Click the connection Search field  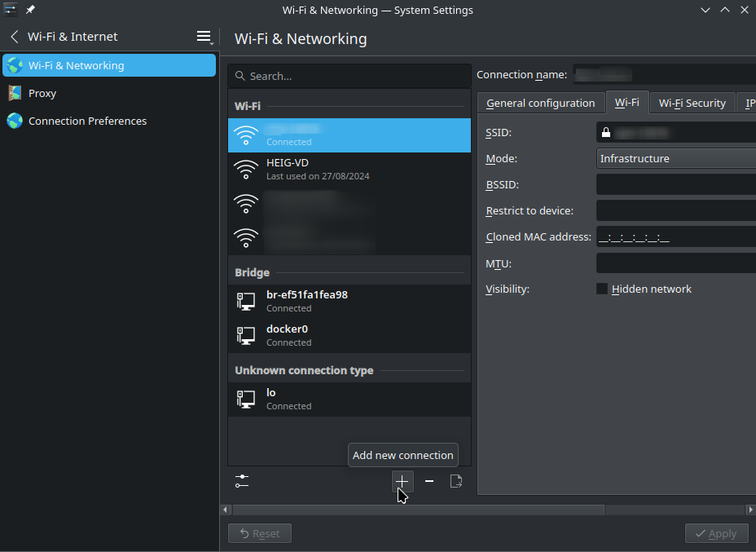pos(350,76)
